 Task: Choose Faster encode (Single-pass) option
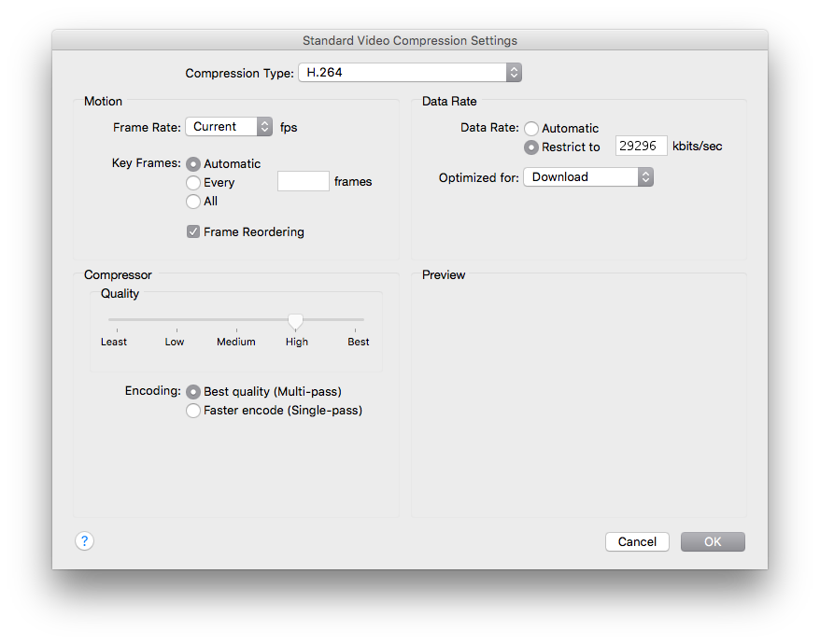tap(193, 411)
